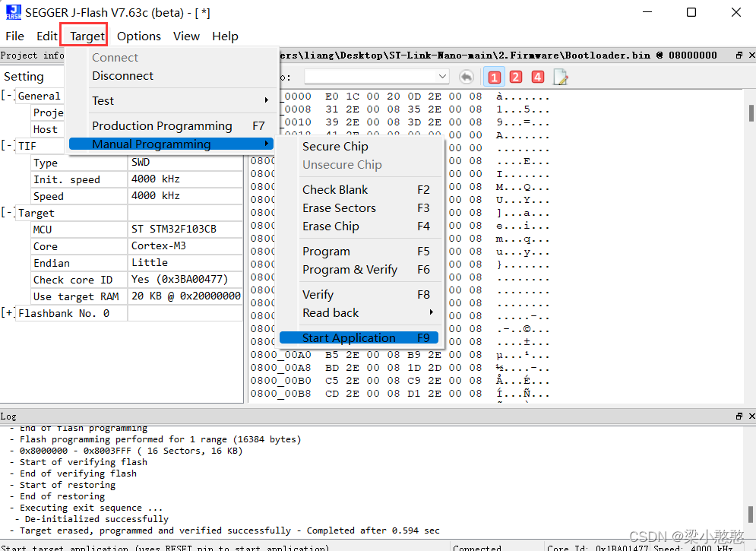Collapse the TIF tree group
This screenshot has width=756, height=551.
(8, 145)
